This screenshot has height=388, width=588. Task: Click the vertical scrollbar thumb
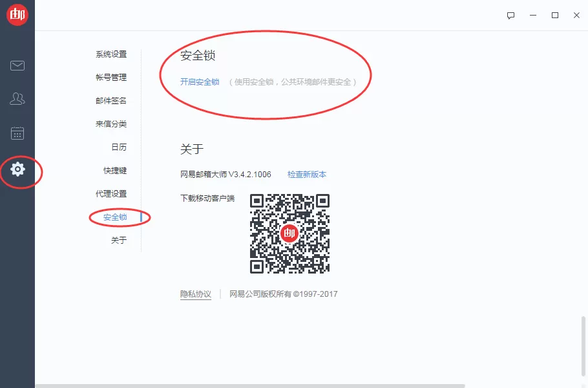[x=583, y=346]
